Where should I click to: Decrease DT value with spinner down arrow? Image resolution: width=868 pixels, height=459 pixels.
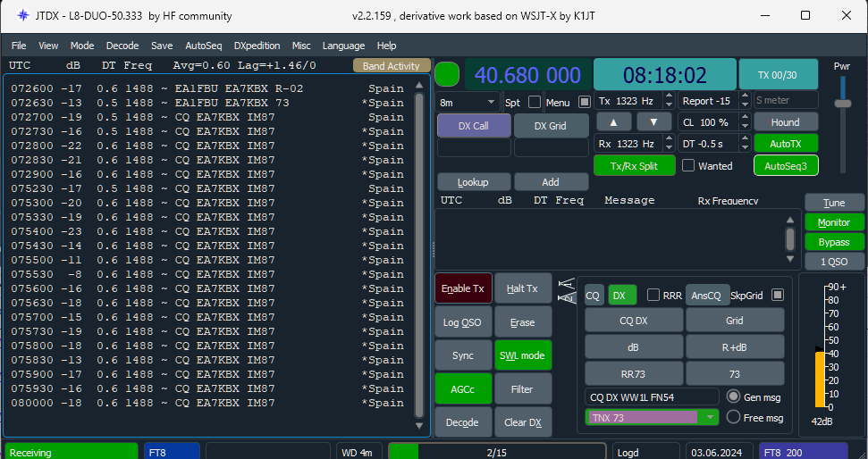(x=746, y=147)
